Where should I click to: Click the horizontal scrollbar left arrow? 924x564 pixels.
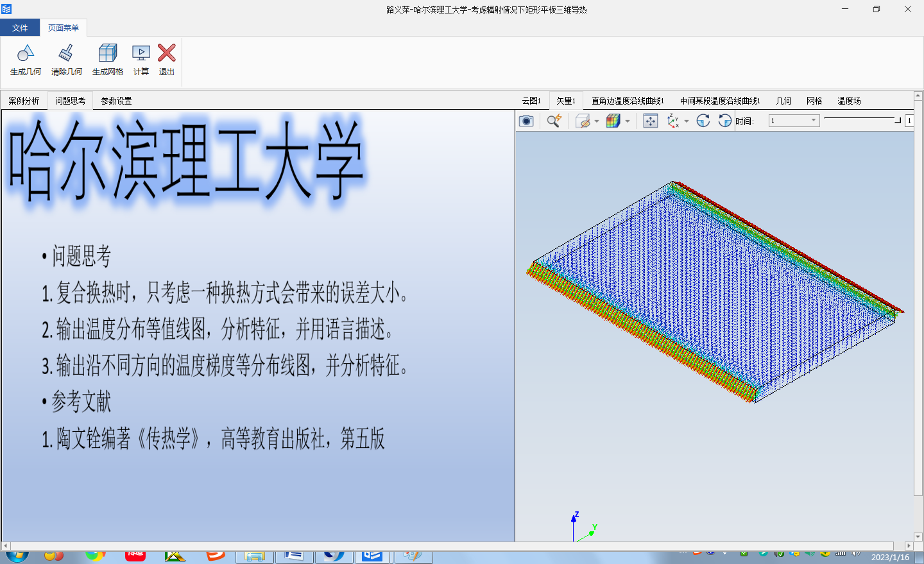[x=6, y=546]
